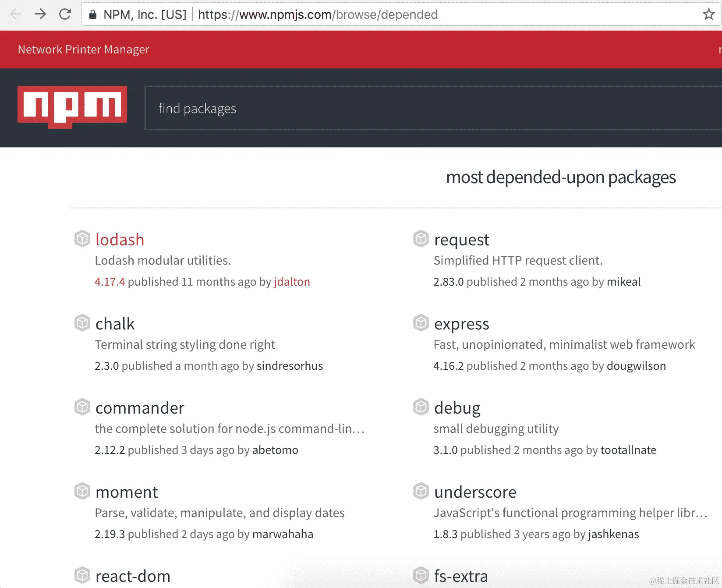
Task: Click the package icon beside request
Action: 421,239
